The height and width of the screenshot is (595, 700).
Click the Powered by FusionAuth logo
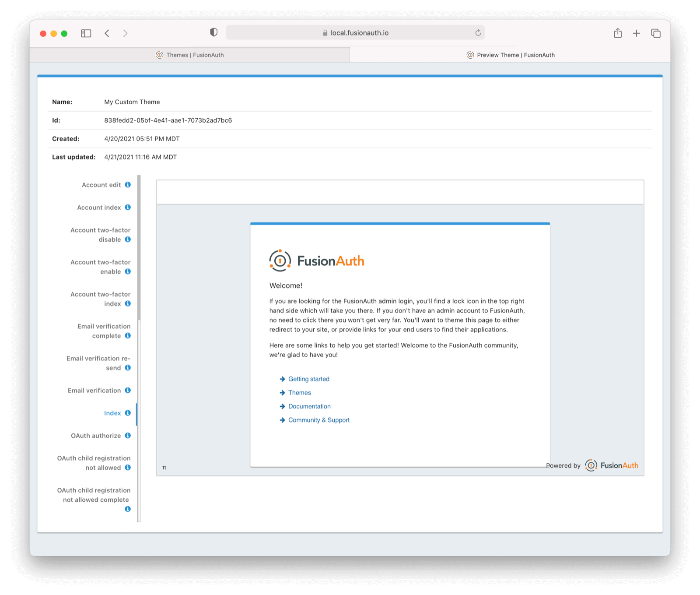[x=612, y=465]
